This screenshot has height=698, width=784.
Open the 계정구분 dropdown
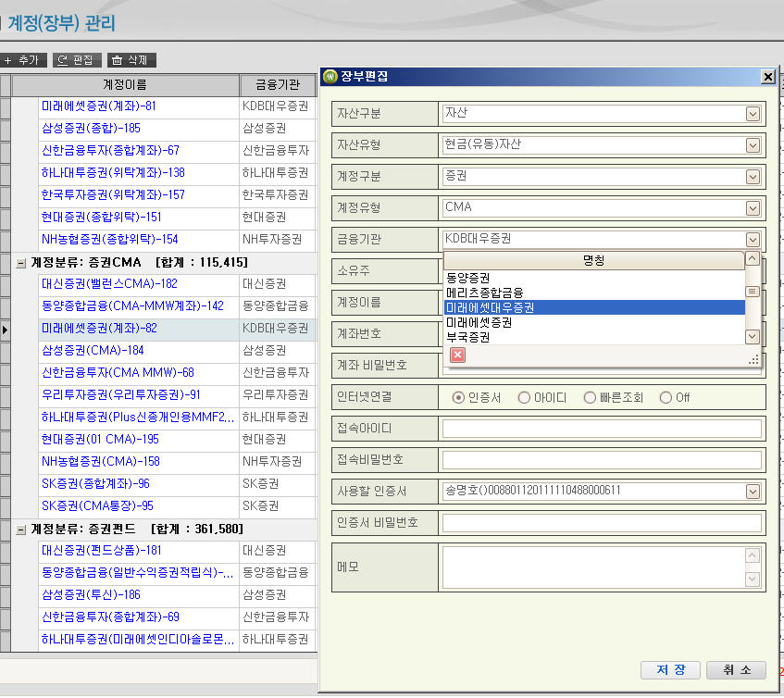753,177
